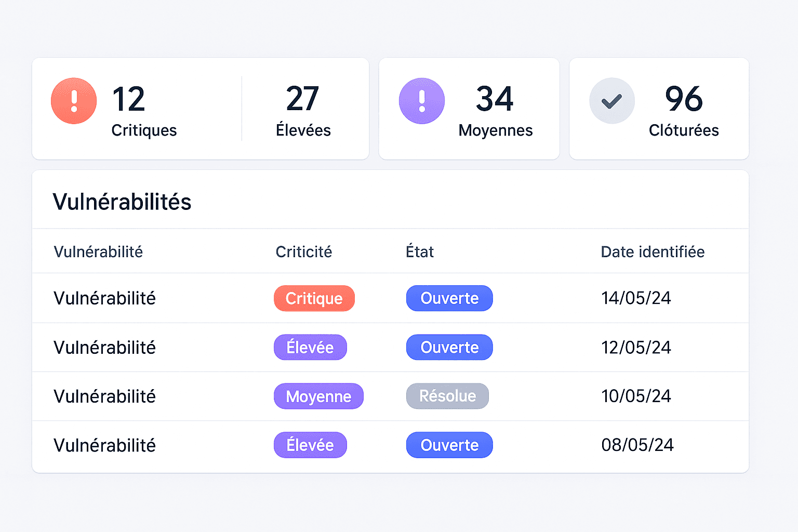Click the purple exclamation icon for Moyennes
The height and width of the screenshot is (532, 798).
click(421, 101)
